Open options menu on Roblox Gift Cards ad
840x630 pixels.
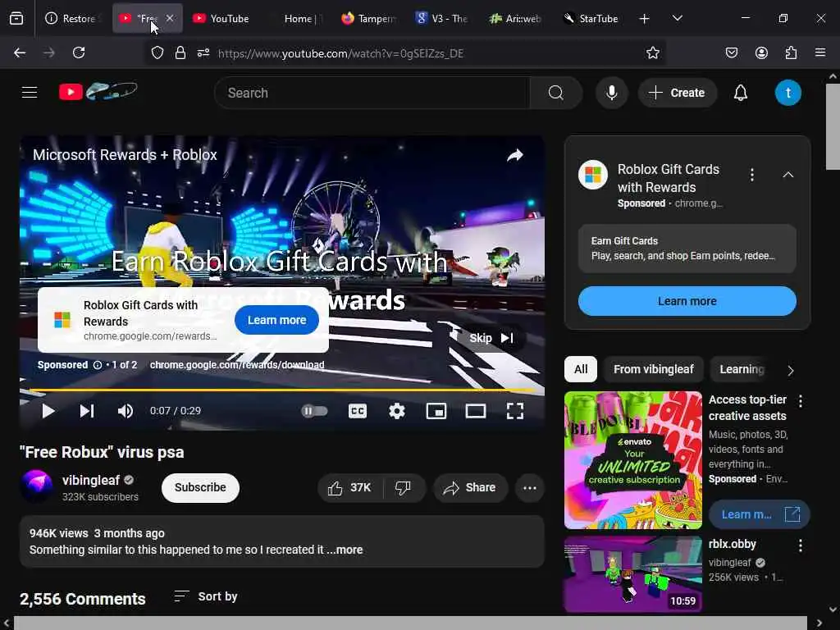click(752, 175)
